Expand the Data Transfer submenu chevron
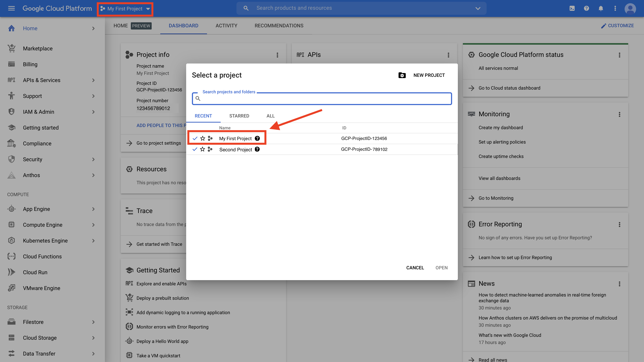This screenshot has width=644, height=362. point(93,354)
